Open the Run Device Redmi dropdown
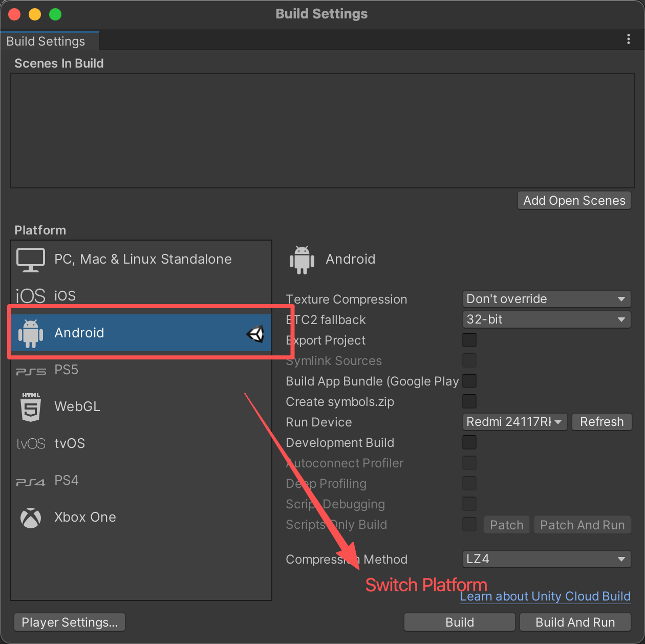 [x=514, y=422]
